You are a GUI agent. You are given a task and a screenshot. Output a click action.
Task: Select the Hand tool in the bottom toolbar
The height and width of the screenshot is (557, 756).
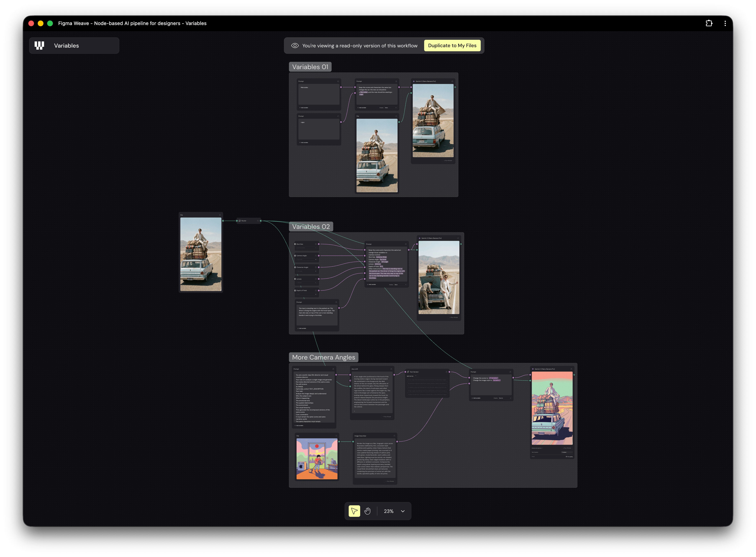[368, 511]
